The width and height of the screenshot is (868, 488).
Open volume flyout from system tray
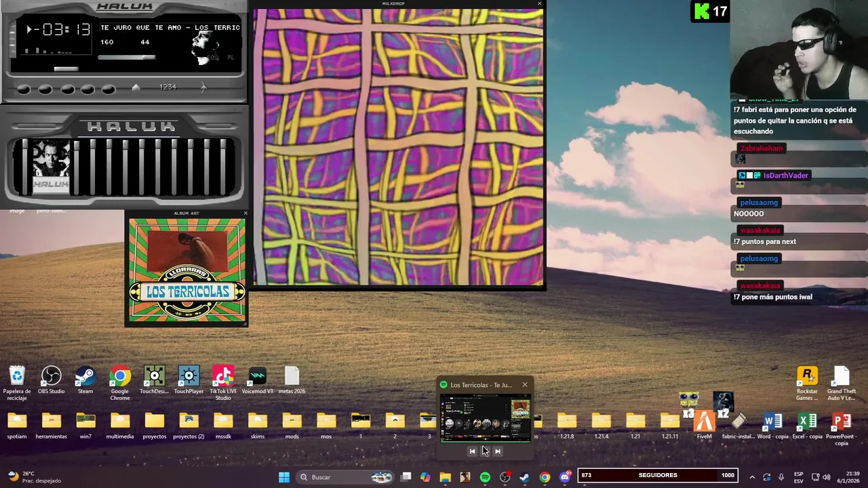[826, 477]
